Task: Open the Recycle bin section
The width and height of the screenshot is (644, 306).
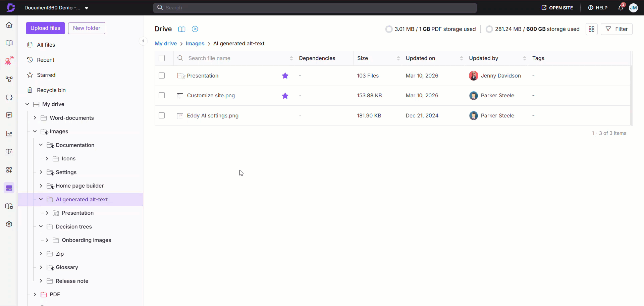Action: [x=51, y=90]
